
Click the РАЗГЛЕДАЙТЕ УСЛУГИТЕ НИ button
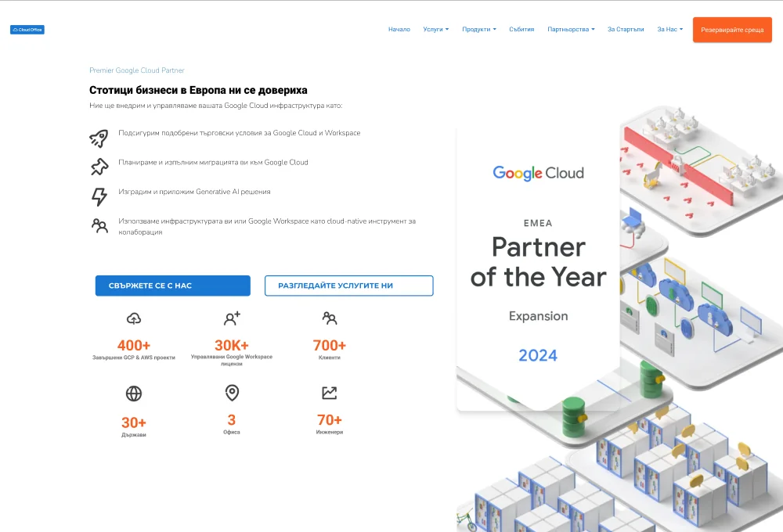pos(349,286)
